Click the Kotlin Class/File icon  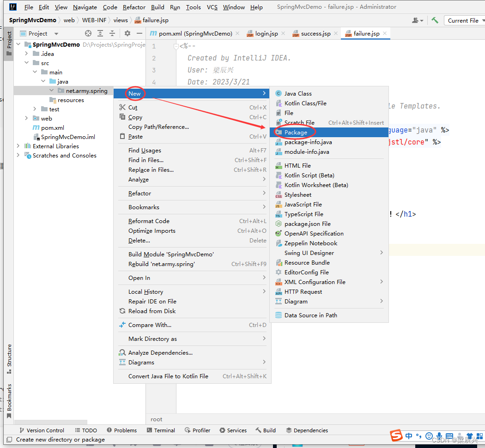pyautogui.click(x=279, y=103)
